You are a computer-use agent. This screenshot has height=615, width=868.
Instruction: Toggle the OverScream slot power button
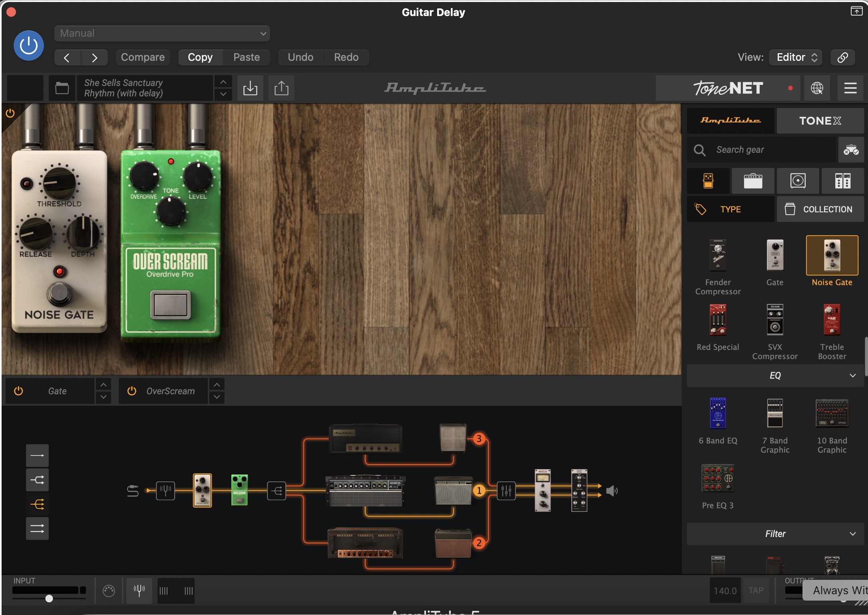(x=131, y=391)
